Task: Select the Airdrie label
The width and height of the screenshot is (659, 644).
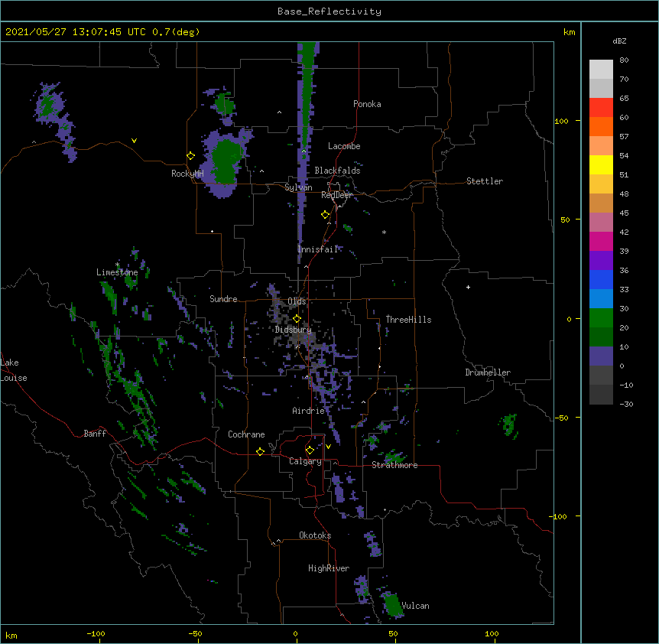Action: click(308, 411)
